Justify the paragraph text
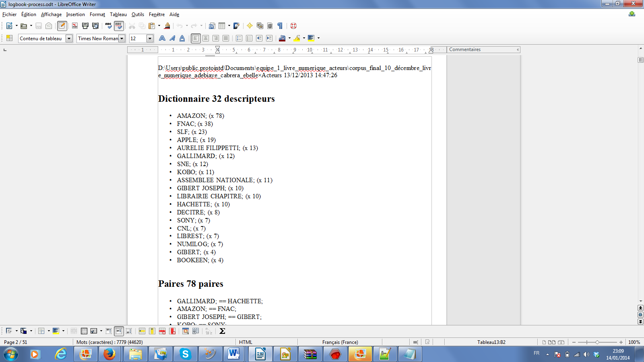Screen dimensions: 644x362 click(226, 38)
